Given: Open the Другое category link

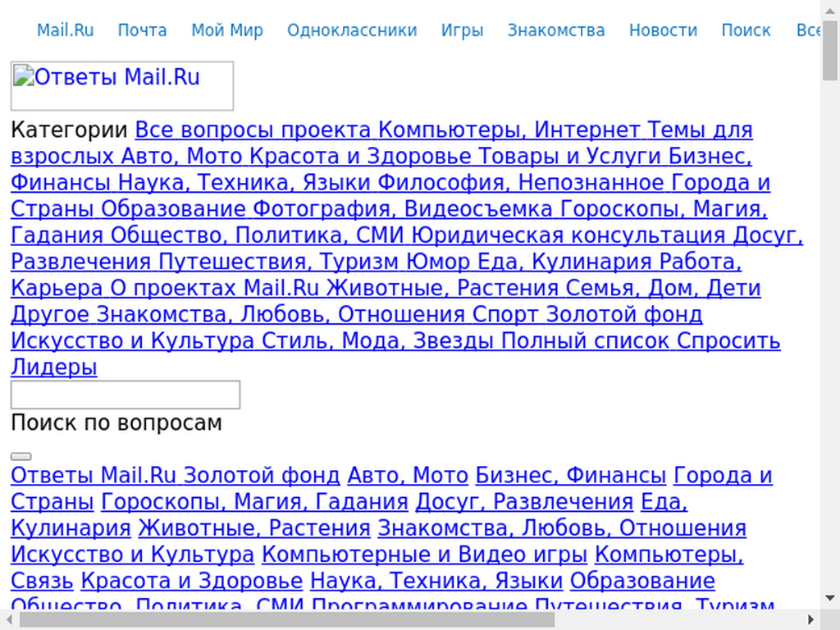Looking at the screenshot, I should click(50, 314).
